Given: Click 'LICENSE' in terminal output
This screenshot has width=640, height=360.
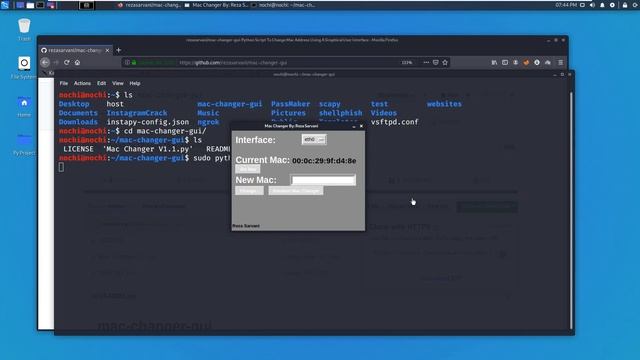Looking at the screenshot, I should click(x=78, y=149).
